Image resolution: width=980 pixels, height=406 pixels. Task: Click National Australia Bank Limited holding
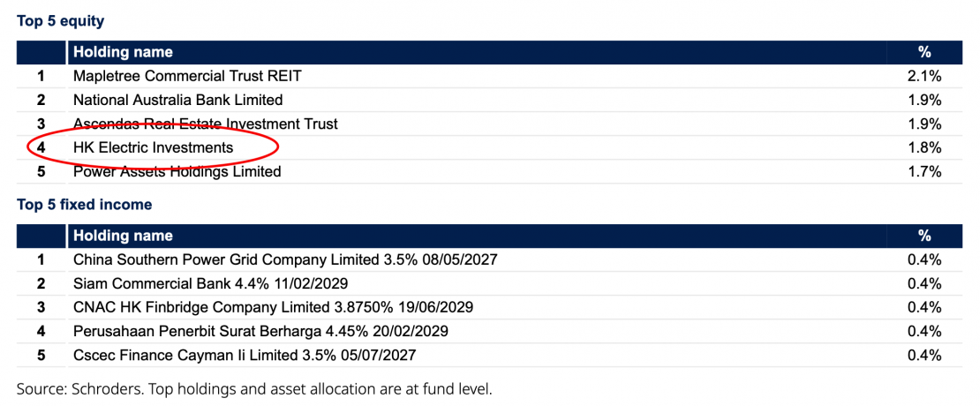(177, 100)
